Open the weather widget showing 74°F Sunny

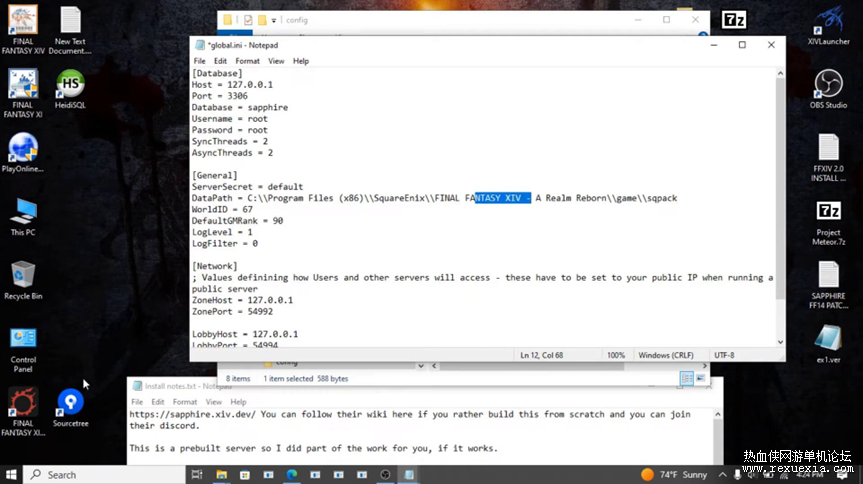pos(674,475)
